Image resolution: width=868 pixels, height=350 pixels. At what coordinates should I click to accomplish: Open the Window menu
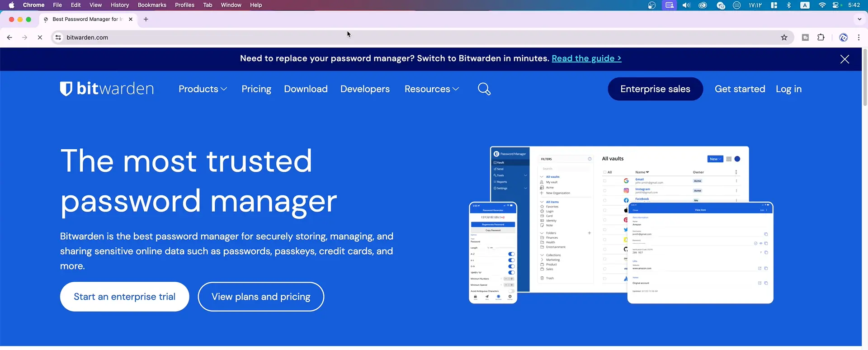(x=231, y=5)
